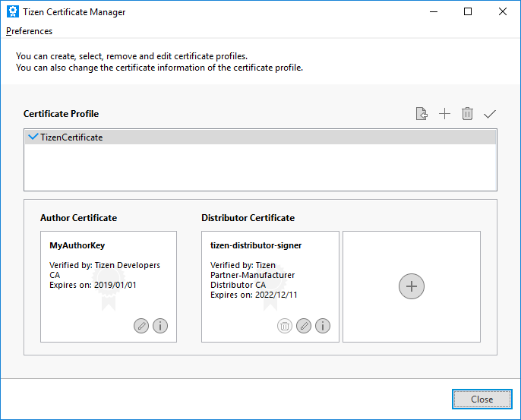The image size is (521, 420).
Task: Add a new certificate profile
Action: (444, 114)
